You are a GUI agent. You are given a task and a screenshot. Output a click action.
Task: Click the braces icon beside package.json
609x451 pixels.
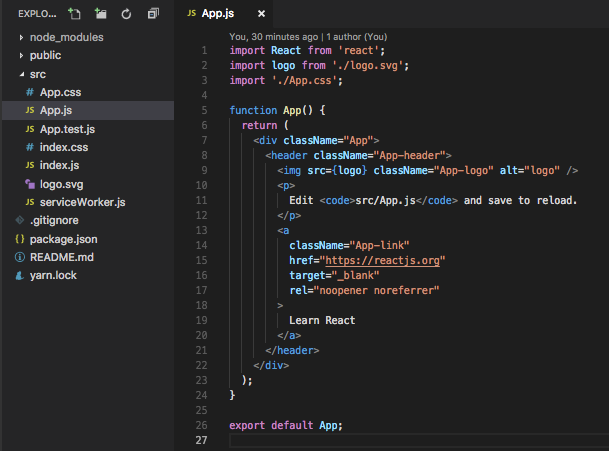pyautogui.click(x=20, y=239)
